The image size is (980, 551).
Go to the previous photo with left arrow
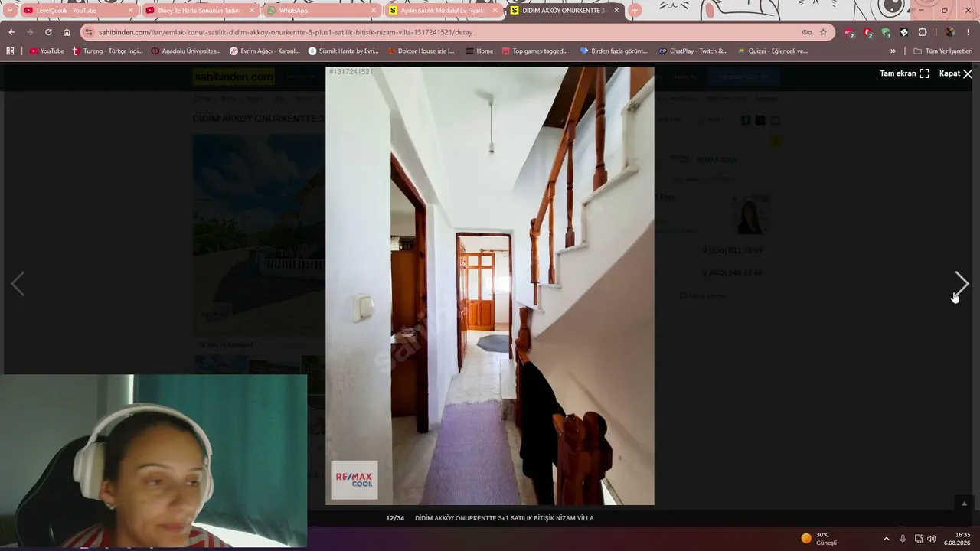click(18, 284)
